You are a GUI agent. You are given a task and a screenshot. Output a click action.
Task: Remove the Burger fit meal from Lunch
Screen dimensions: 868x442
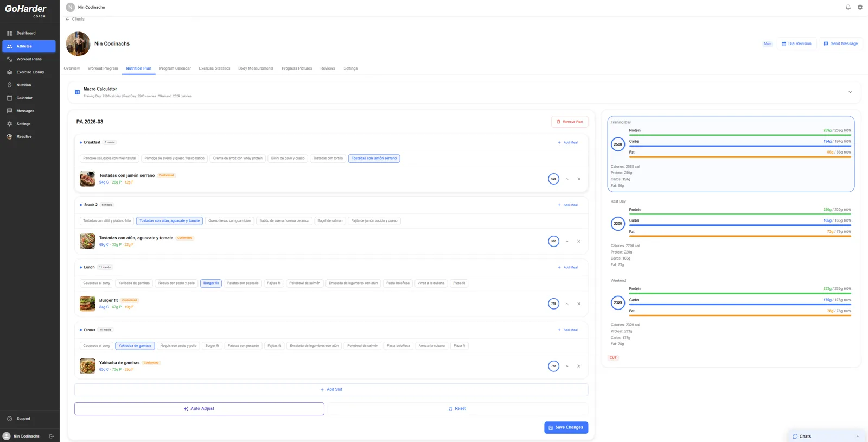click(x=579, y=304)
